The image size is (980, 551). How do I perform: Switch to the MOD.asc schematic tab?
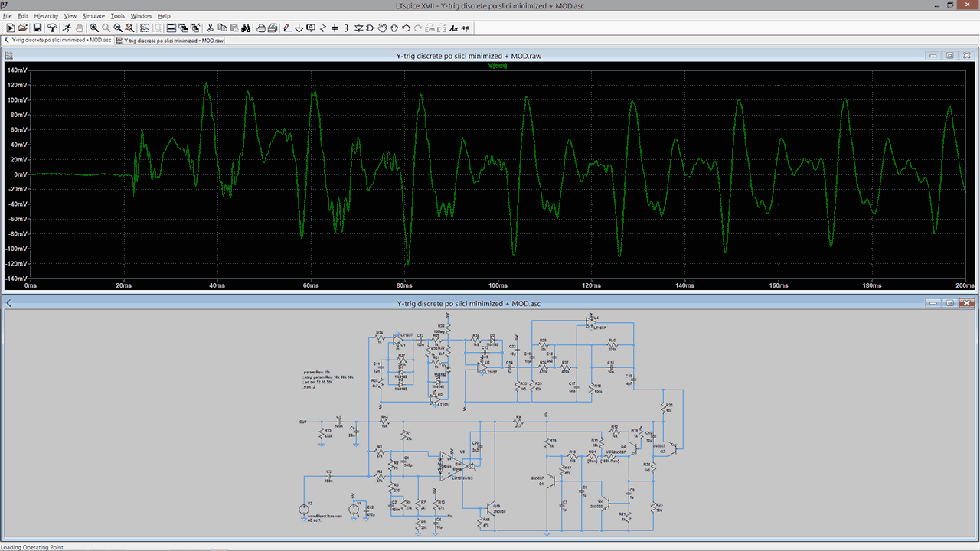[x=57, y=41]
